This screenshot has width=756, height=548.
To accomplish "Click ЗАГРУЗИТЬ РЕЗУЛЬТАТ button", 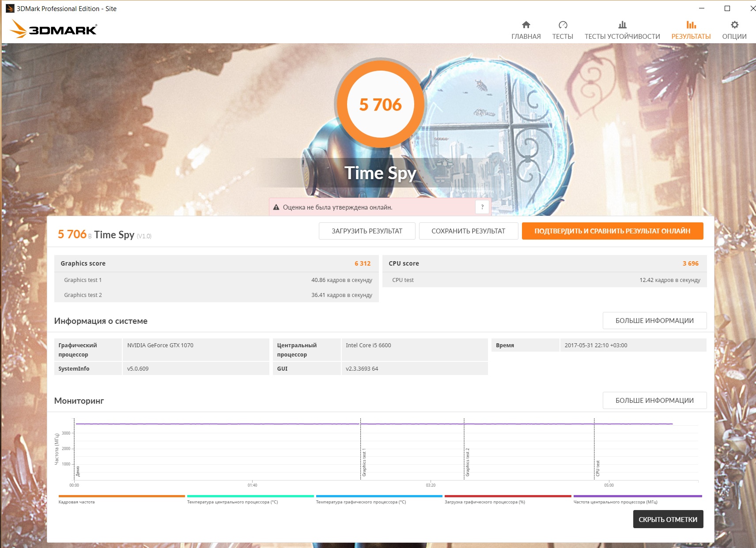I will (x=367, y=231).
